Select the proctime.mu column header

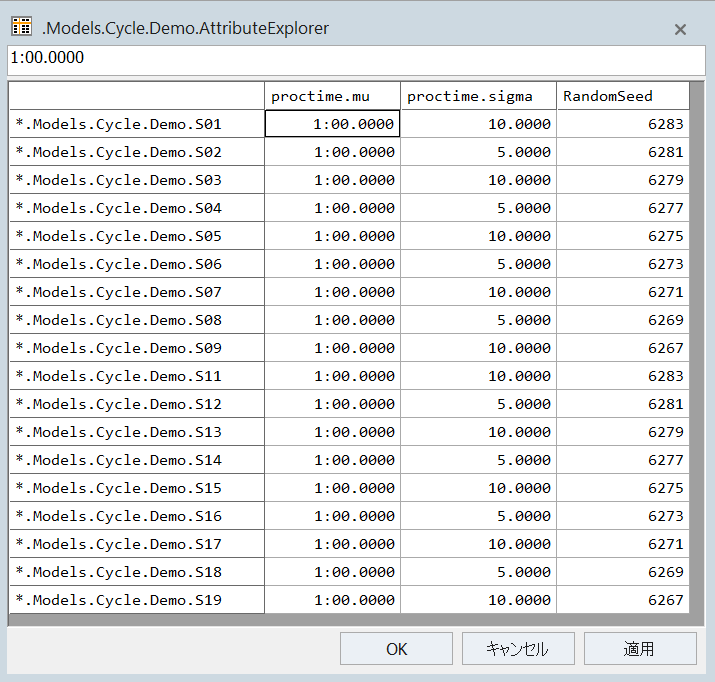click(x=332, y=96)
